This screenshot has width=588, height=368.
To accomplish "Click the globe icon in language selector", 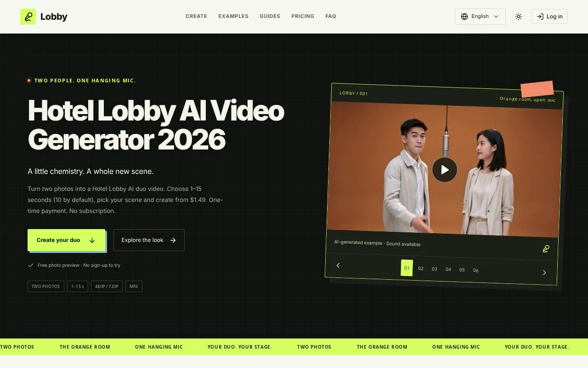I will pyautogui.click(x=464, y=17).
